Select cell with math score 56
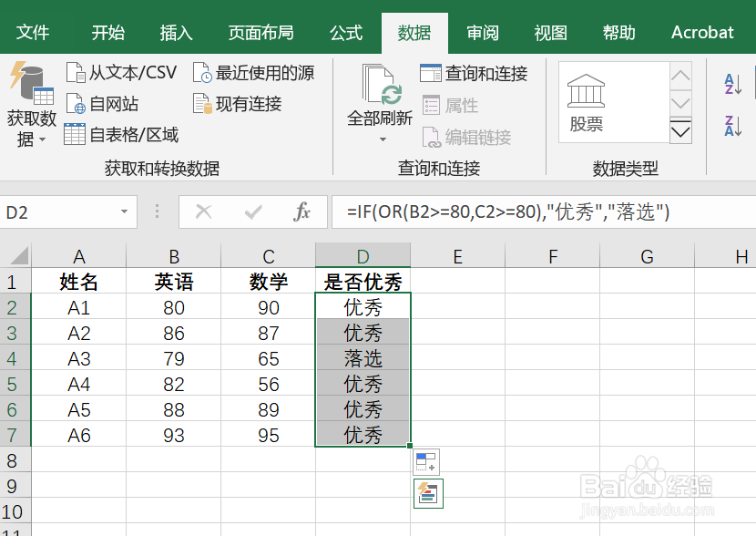This screenshot has width=756, height=536. click(269, 384)
